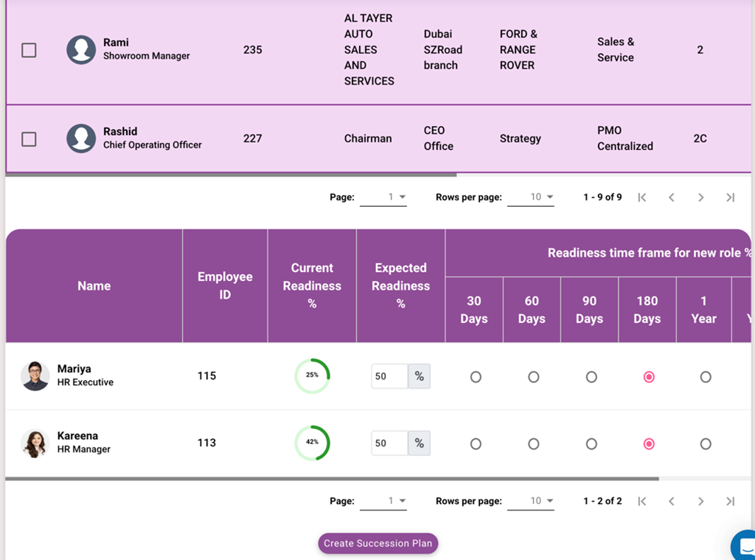The image size is (755, 560).
Task: Click the Create Succession Plan button
Action: pos(378,543)
